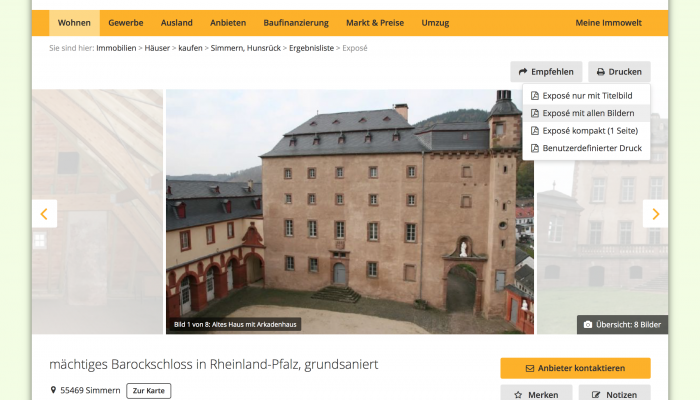Click the previous image arrow
Screen dimensions: 700x400
point(44,214)
